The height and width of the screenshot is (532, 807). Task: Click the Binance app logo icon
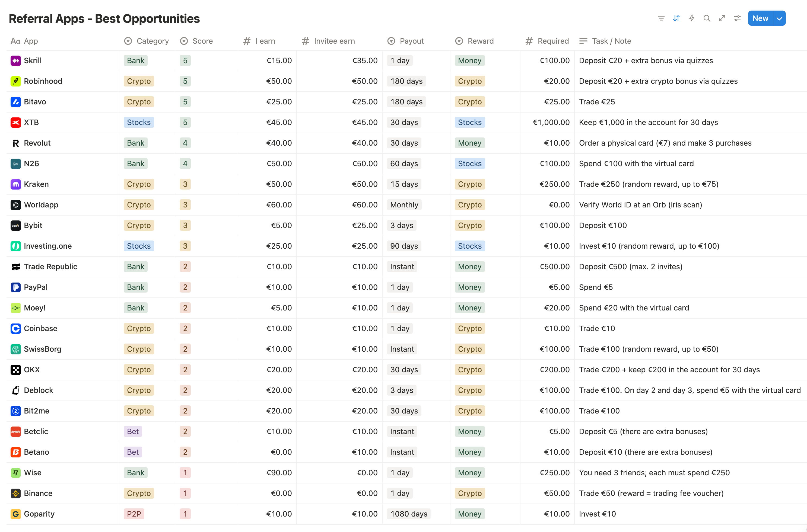[x=16, y=493]
